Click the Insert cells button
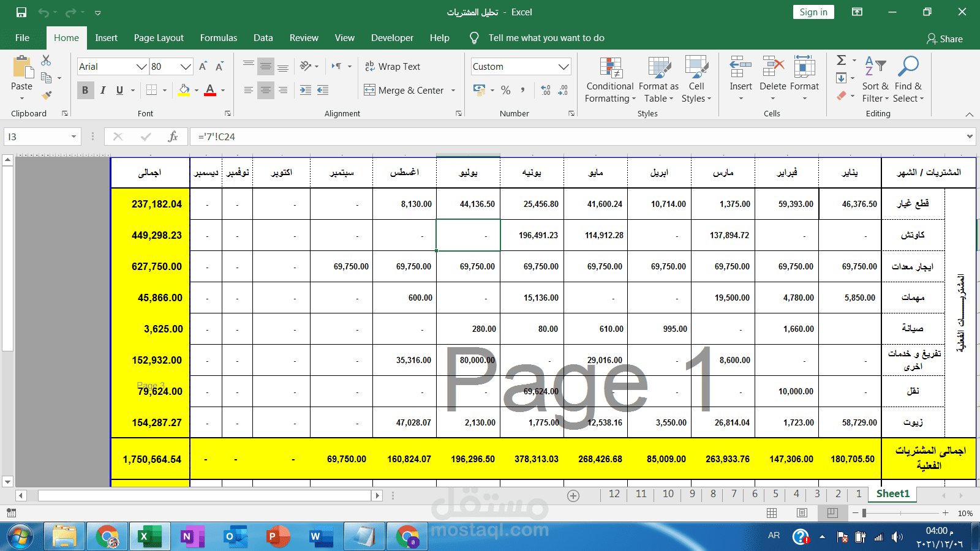The height and width of the screenshot is (551, 980). coord(741,80)
